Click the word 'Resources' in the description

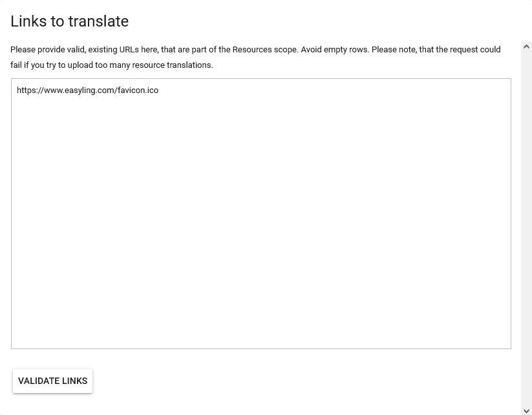tap(252, 50)
